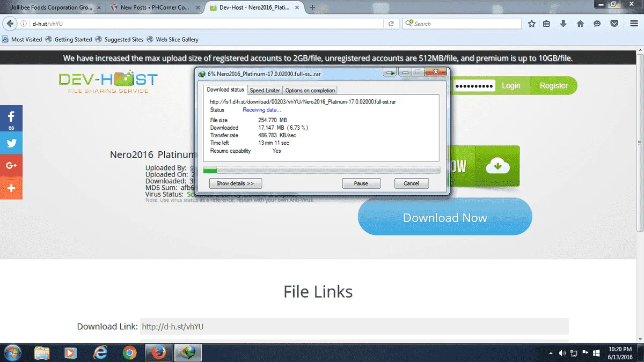Show hidden tray icons arrow

(x=551, y=353)
